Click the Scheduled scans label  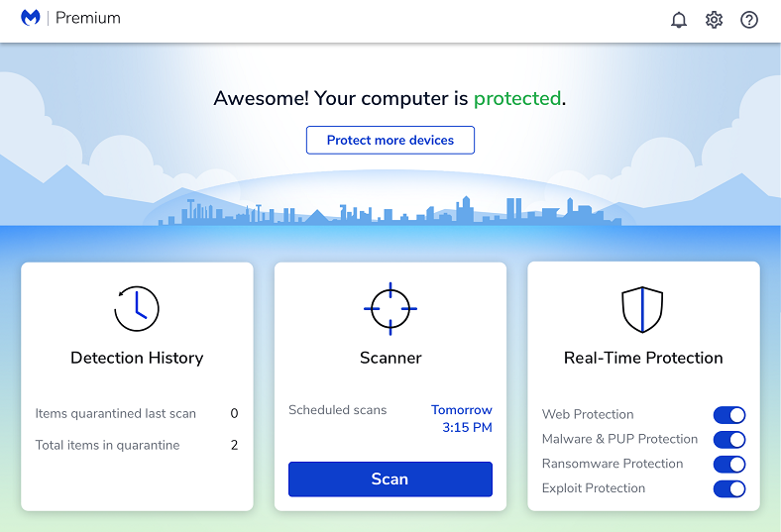click(x=337, y=409)
